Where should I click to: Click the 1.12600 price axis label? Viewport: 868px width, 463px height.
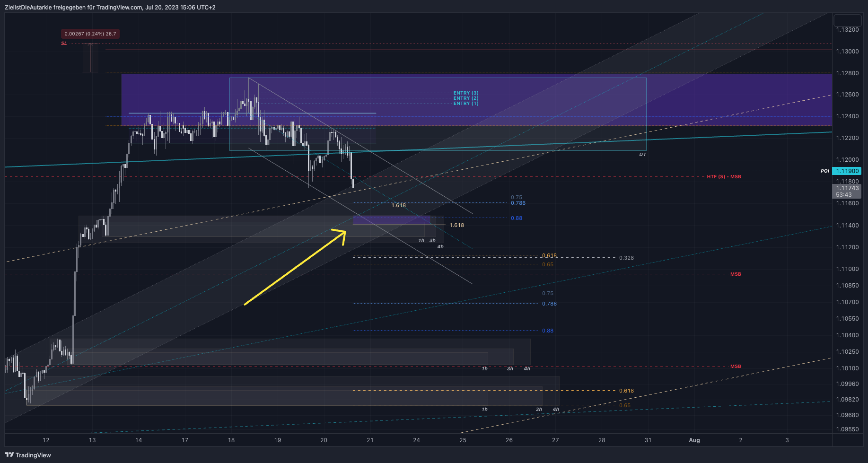[847, 95]
